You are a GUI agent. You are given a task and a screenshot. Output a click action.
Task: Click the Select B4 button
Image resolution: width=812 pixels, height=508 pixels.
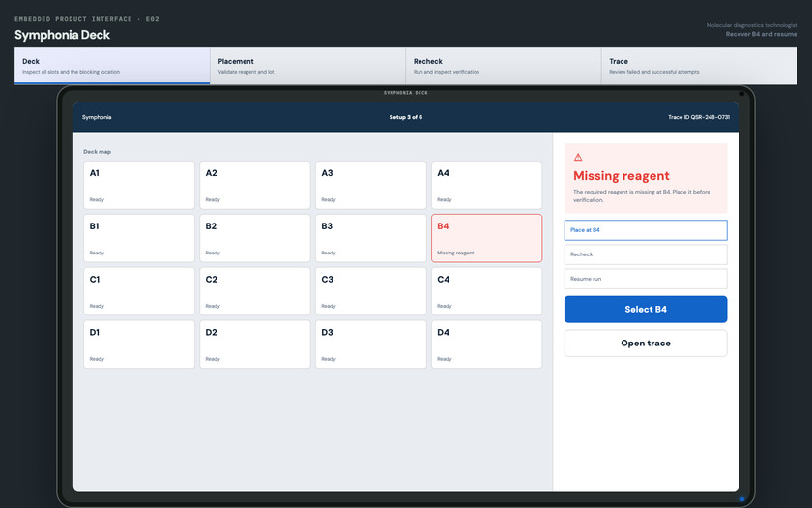point(646,310)
